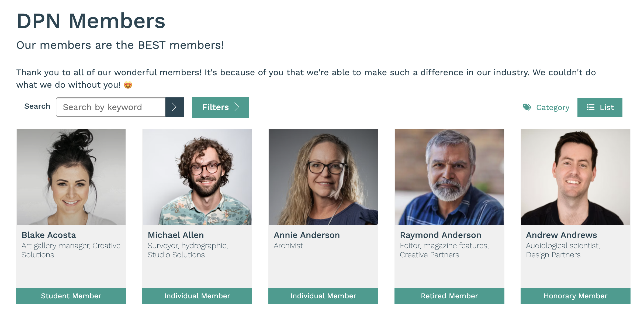Click the search submit arrow button
The image size is (644, 314).
174,107
